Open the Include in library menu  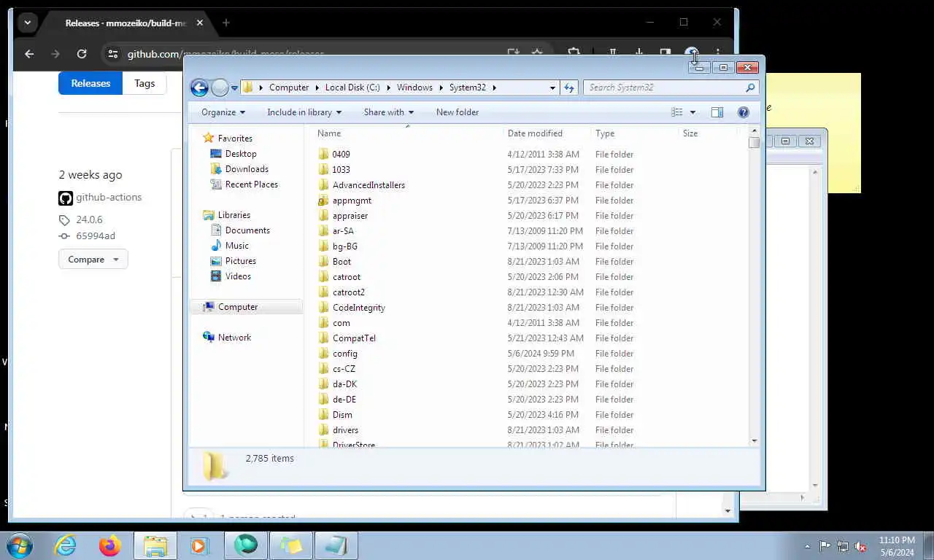[x=304, y=112]
